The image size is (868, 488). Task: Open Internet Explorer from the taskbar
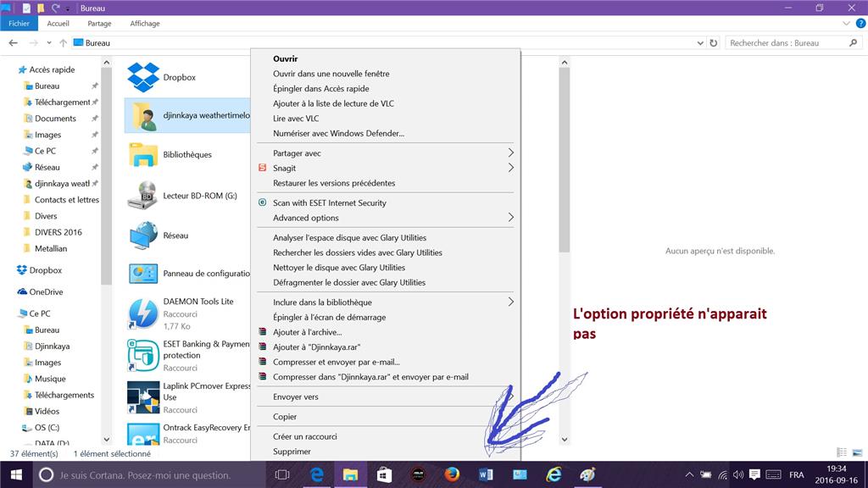tap(554, 474)
